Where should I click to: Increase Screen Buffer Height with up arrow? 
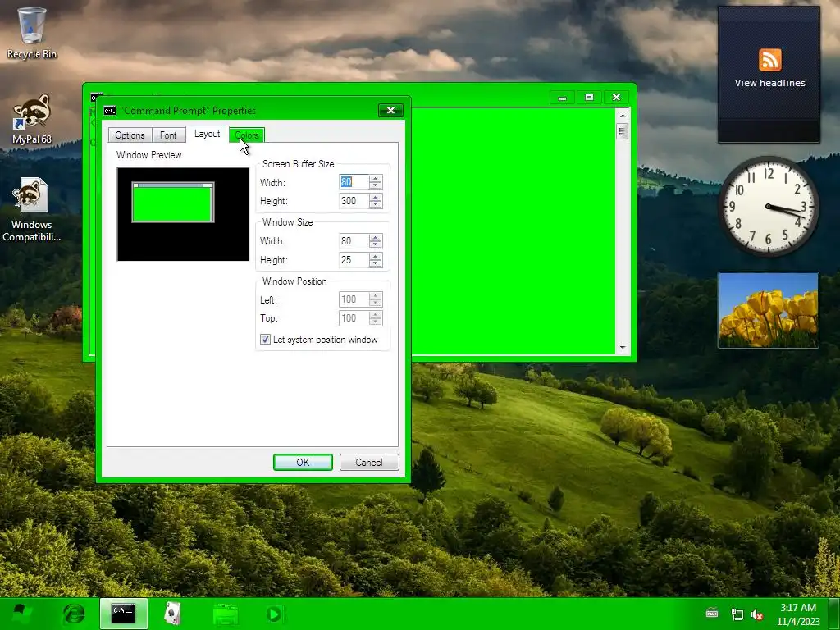[376, 197]
